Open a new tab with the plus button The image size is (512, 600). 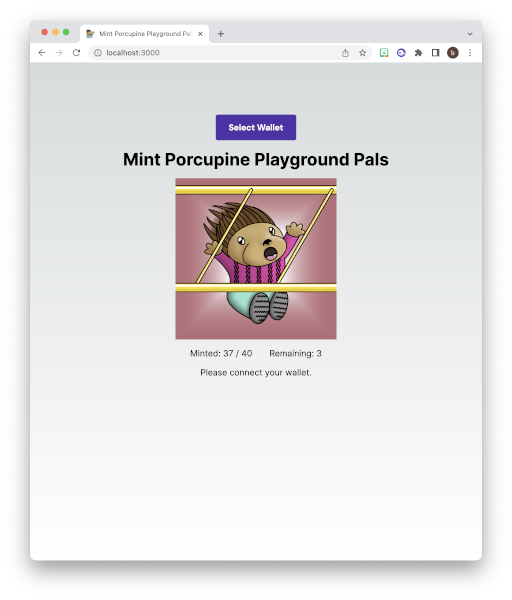[221, 34]
